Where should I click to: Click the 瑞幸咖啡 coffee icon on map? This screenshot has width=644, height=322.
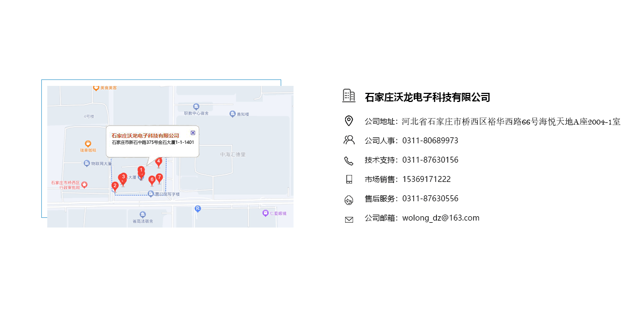point(89,144)
